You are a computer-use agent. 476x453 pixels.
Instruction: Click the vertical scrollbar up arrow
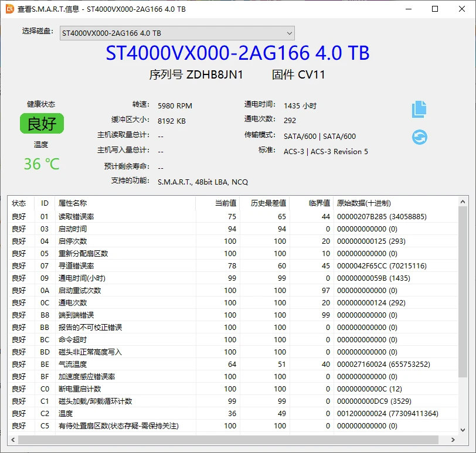(463, 202)
